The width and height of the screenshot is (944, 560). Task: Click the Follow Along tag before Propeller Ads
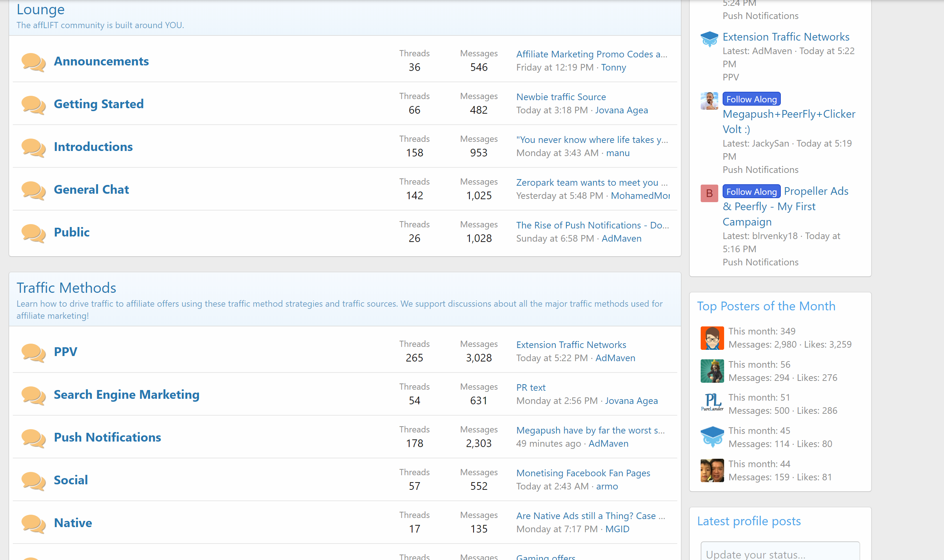(x=751, y=192)
